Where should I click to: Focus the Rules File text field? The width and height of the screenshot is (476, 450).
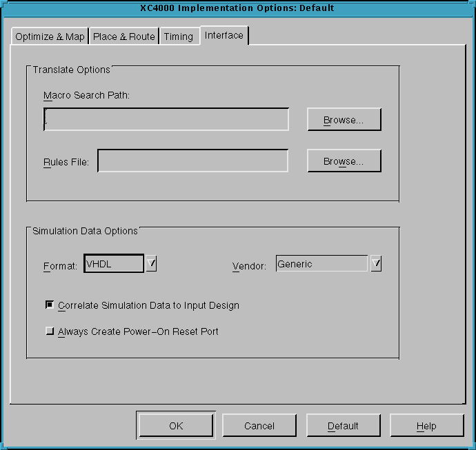[192, 161]
